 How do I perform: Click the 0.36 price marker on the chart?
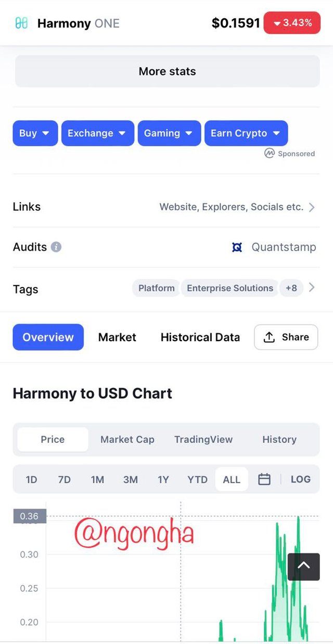coord(30,516)
